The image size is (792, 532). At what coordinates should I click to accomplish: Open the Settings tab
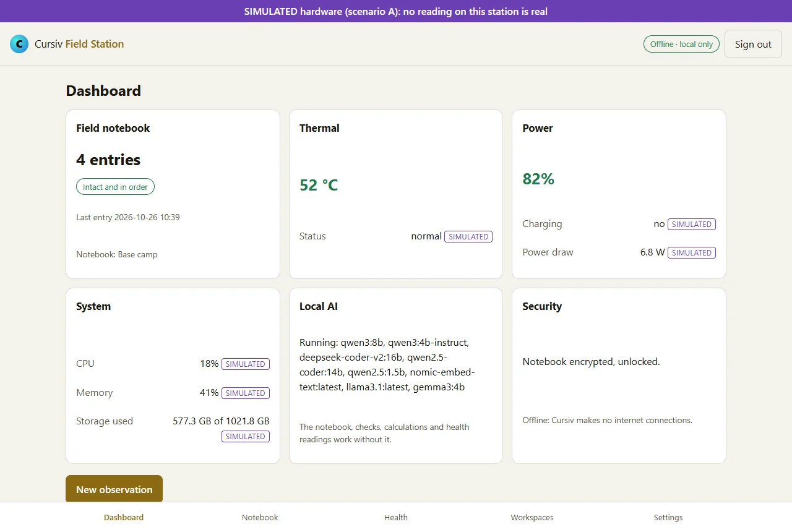(x=668, y=517)
